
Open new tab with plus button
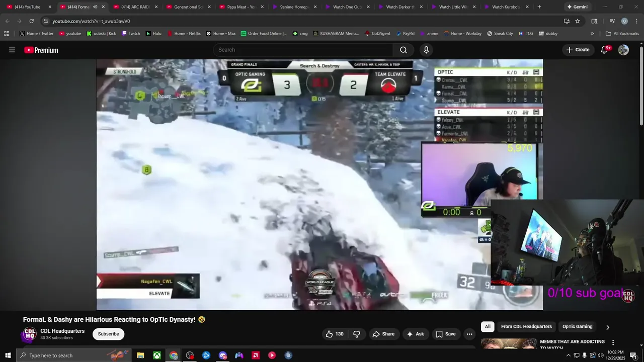click(539, 7)
